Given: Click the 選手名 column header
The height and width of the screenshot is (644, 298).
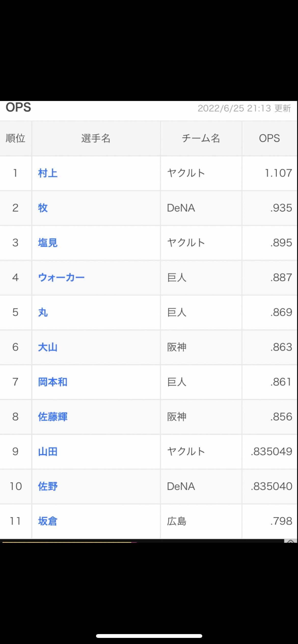Looking at the screenshot, I should pyautogui.click(x=96, y=138).
